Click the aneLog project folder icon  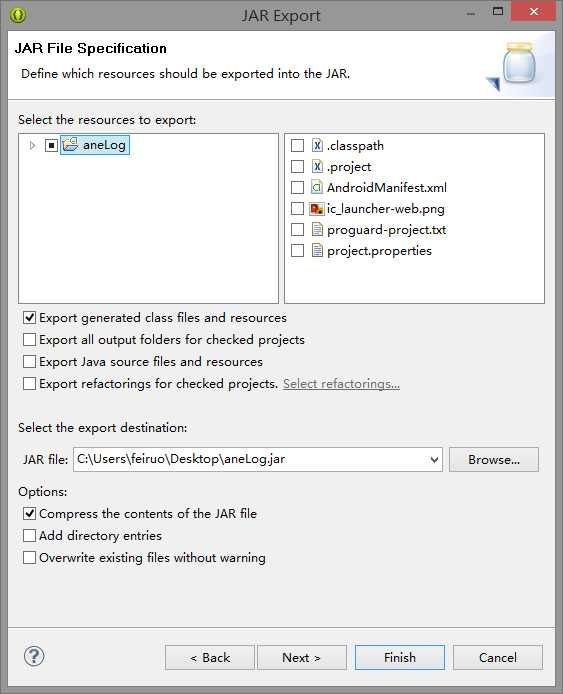(x=70, y=145)
